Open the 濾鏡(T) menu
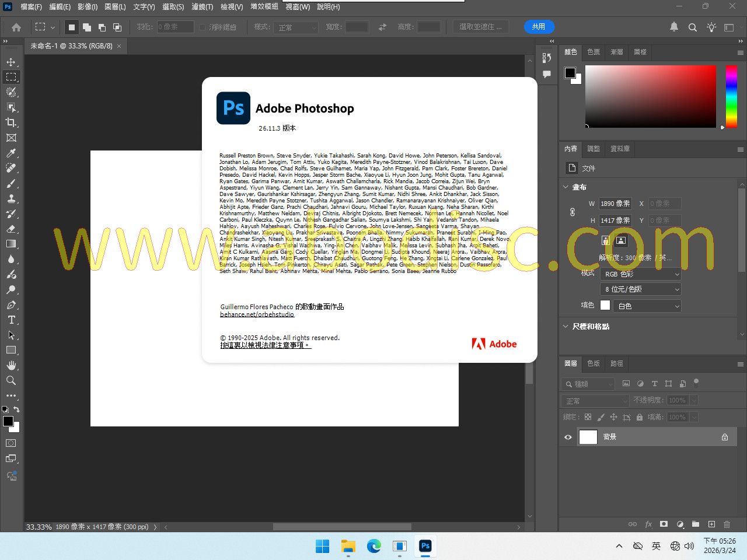747x560 pixels. [202, 7]
